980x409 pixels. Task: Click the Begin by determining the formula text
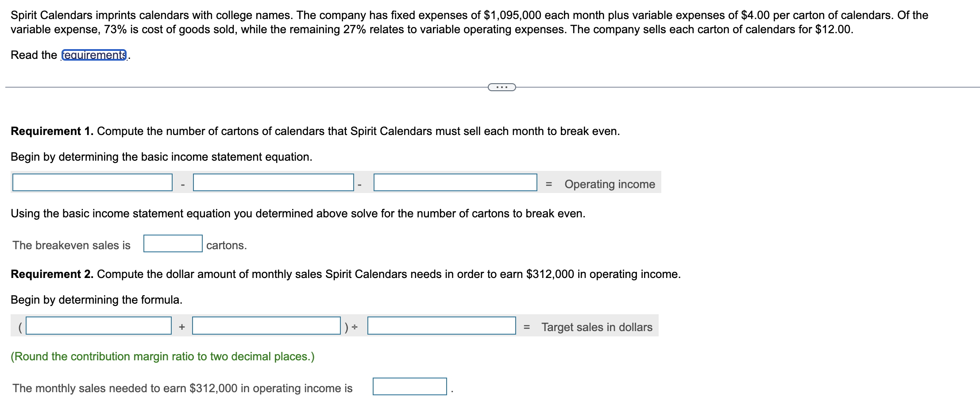tap(98, 299)
